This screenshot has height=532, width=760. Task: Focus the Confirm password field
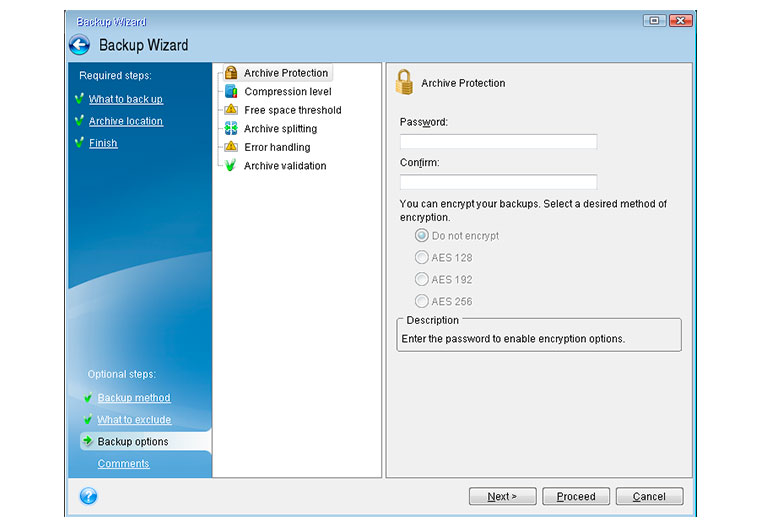pyautogui.click(x=498, y=182)
